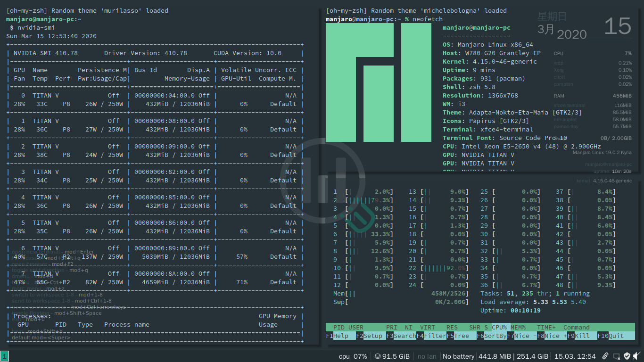
Task: Open F6 SortBy in htop
Action: click(x=492, y=336)
